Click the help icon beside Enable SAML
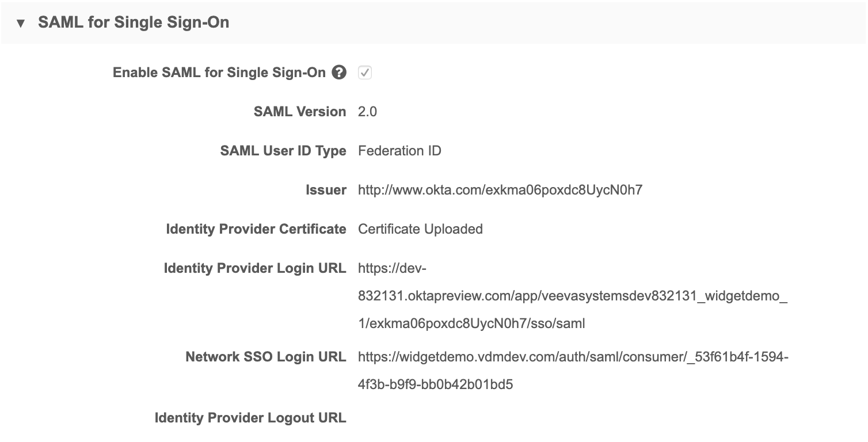This screenshot has height=442, width=868. pyautogui.click(x=339, y=73)
